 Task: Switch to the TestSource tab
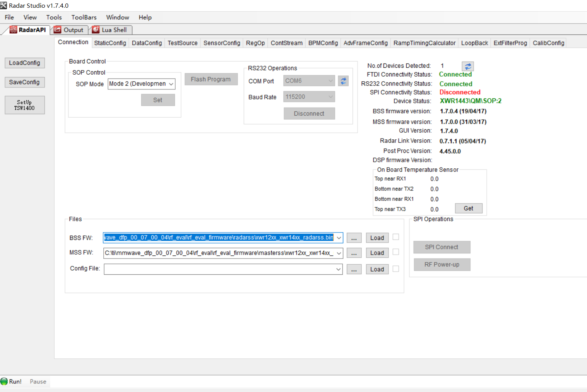[183, 43]
